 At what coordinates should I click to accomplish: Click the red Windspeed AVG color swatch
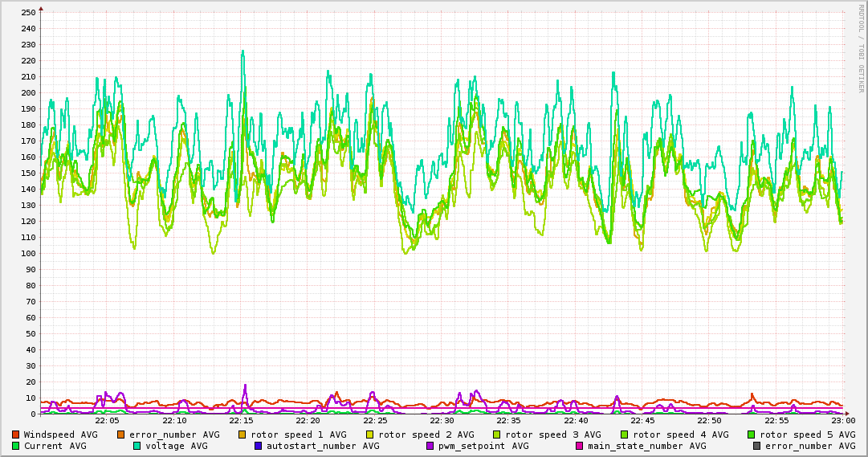point(15,435)
